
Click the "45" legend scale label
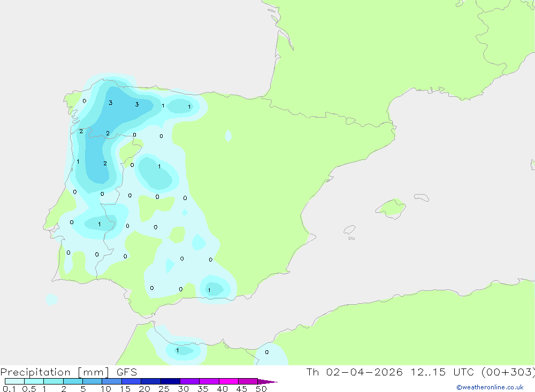(242, 389)
